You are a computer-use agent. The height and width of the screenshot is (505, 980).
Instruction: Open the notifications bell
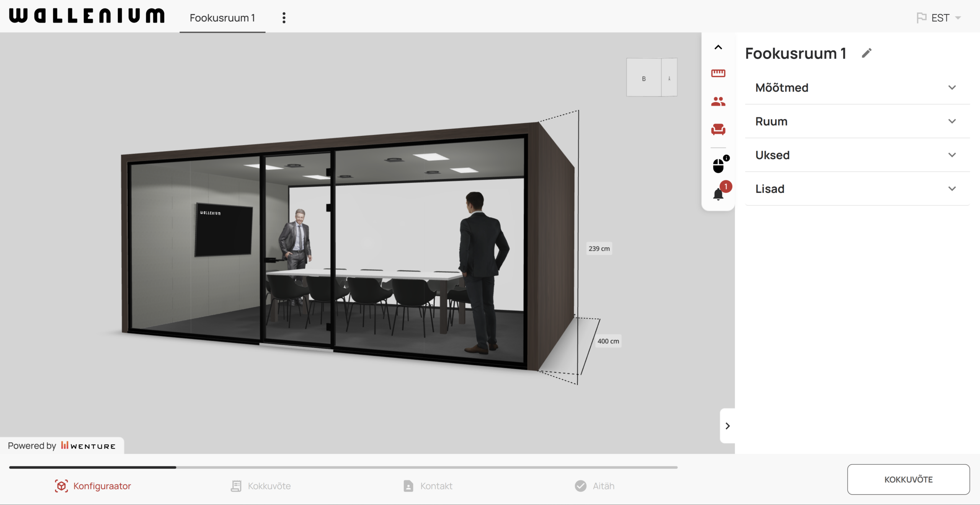[x=719, y=194]
